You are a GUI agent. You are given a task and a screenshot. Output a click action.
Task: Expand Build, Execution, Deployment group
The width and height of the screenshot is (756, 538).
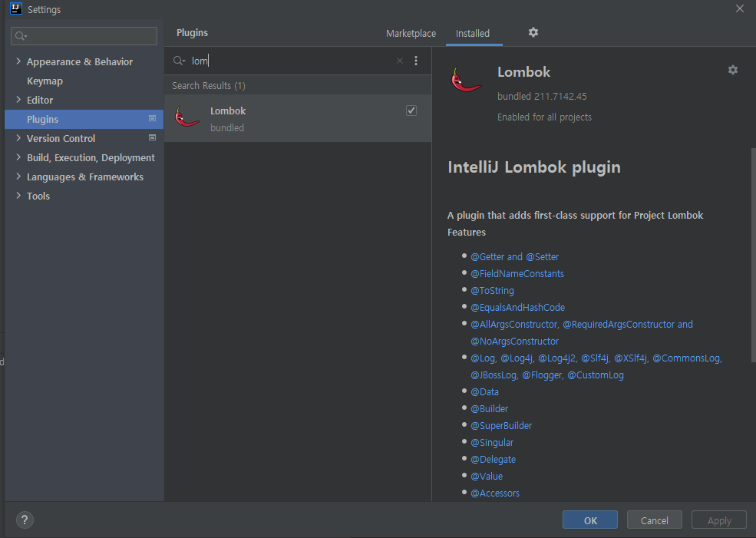tap(18, 157)
